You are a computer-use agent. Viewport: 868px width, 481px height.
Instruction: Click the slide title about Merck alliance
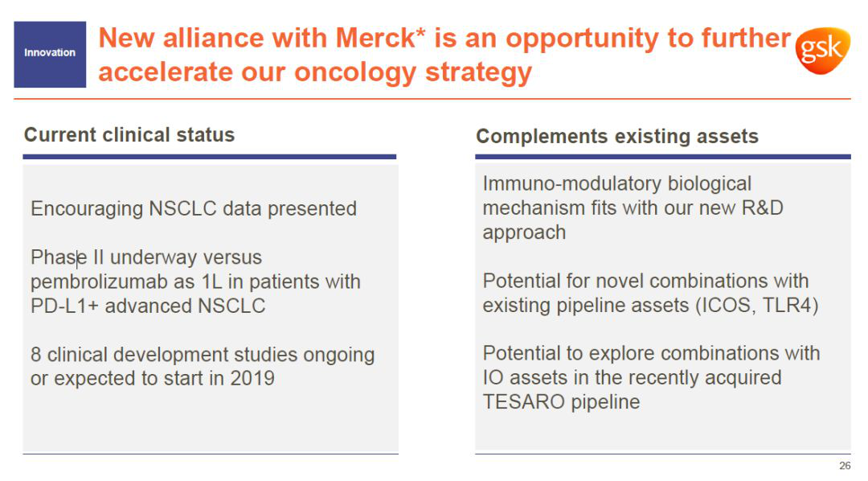point(444,55)
